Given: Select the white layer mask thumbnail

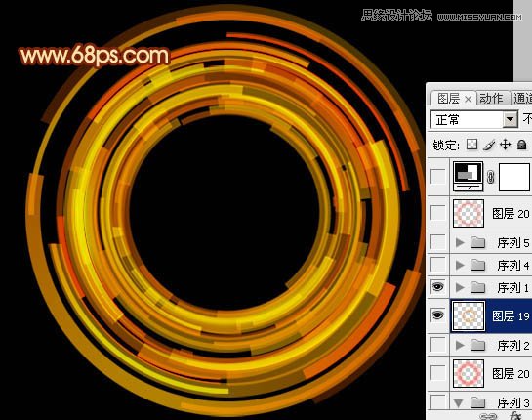Looking at the screenshot, I should (514, 177).
